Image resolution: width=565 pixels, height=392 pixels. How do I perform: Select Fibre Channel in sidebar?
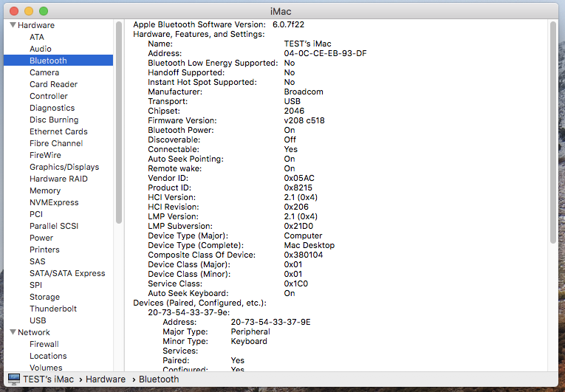(56, 143)
